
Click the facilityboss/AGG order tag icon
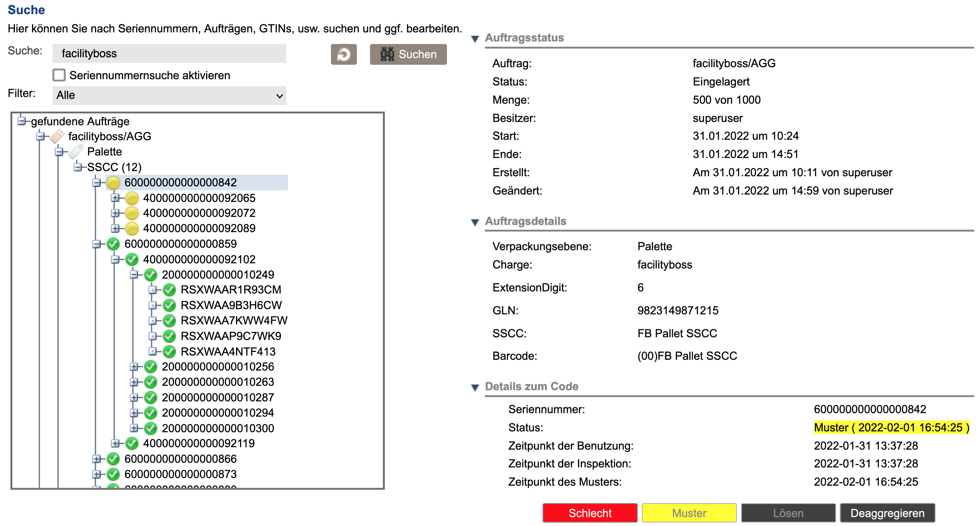pos(57,136)
